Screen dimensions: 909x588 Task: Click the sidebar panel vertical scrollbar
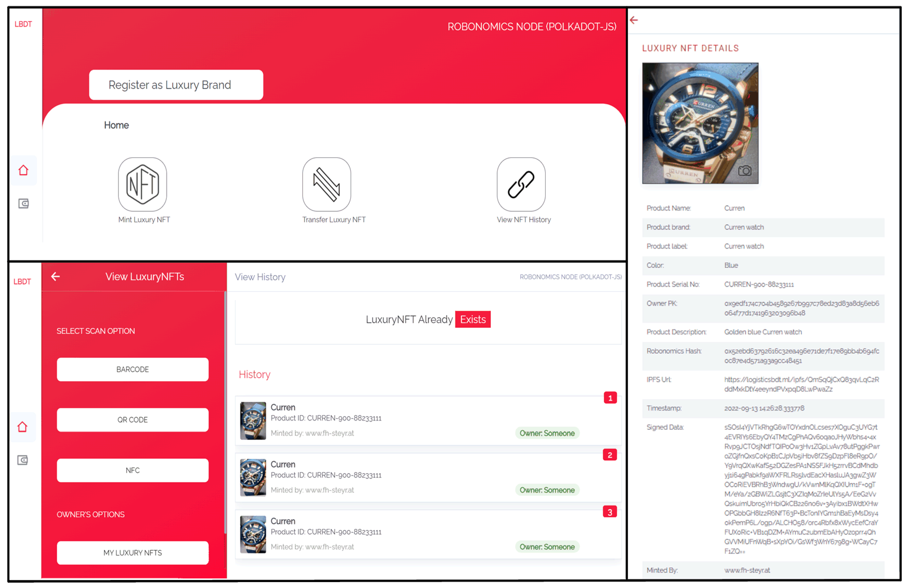tap(225, 412)
